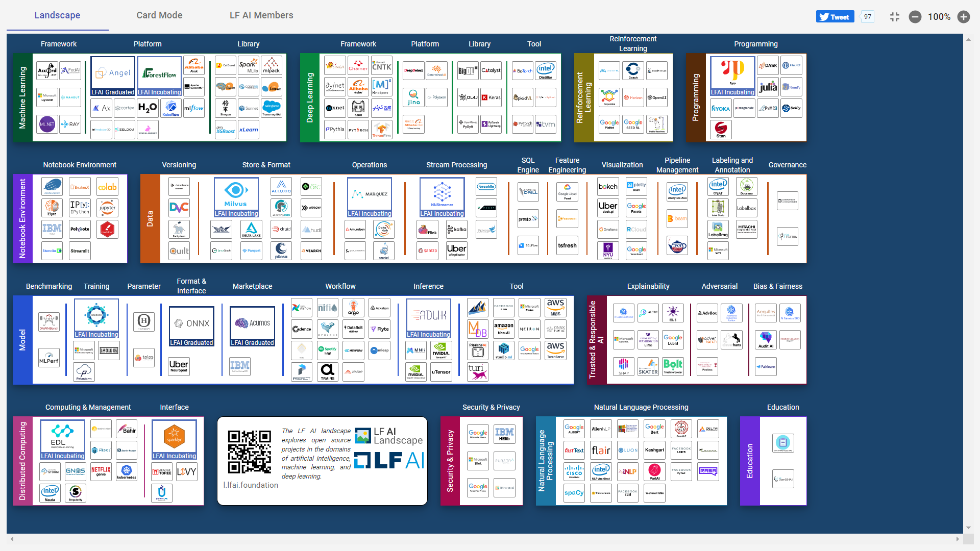980x551 pixels.
Task: Click the vertical scrollbar up arrow
Action: point(968,40)
